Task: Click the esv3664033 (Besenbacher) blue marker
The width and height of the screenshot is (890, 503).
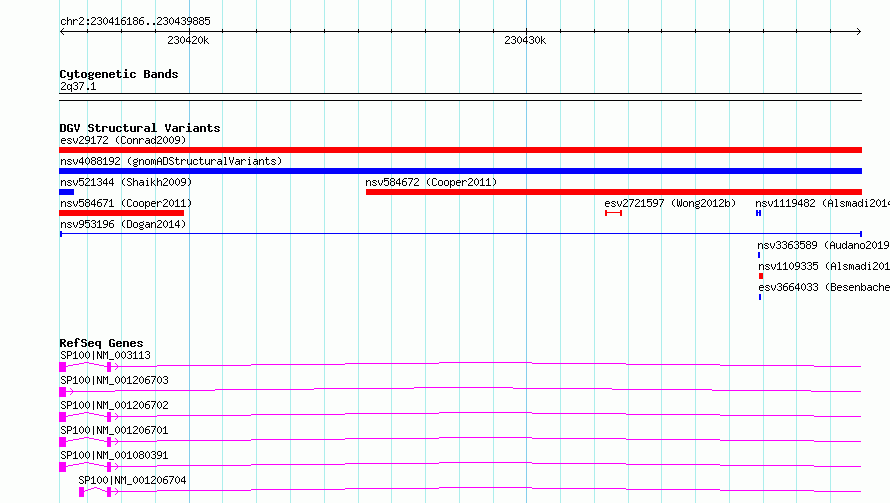Action: click(x=760, y=297)
